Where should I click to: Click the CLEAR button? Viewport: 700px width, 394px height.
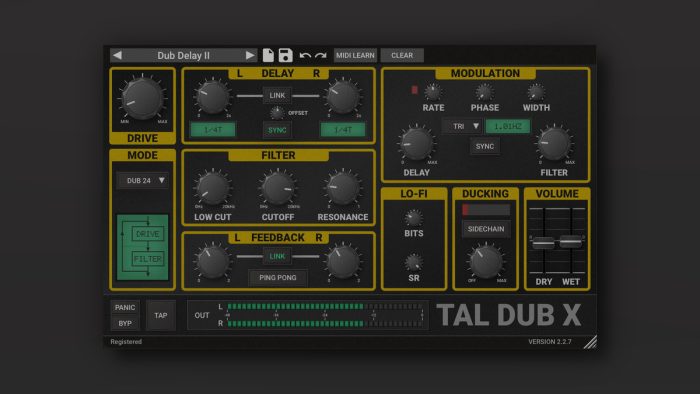402,55
